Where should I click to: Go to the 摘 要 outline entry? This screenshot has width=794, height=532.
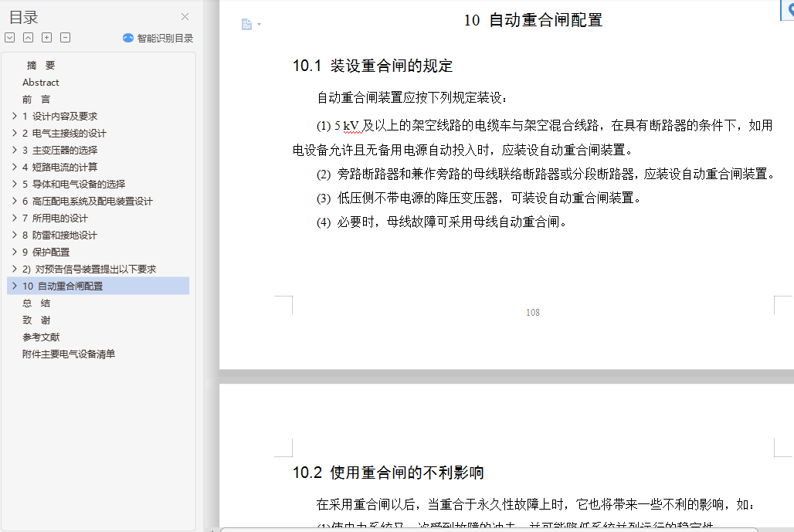pyautogui.click(x=40, y=66)
